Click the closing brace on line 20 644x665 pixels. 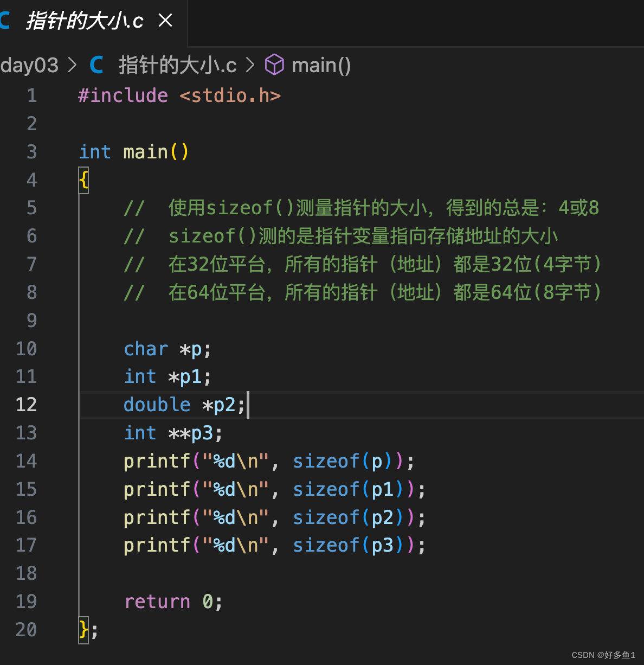tap(83, 630)
